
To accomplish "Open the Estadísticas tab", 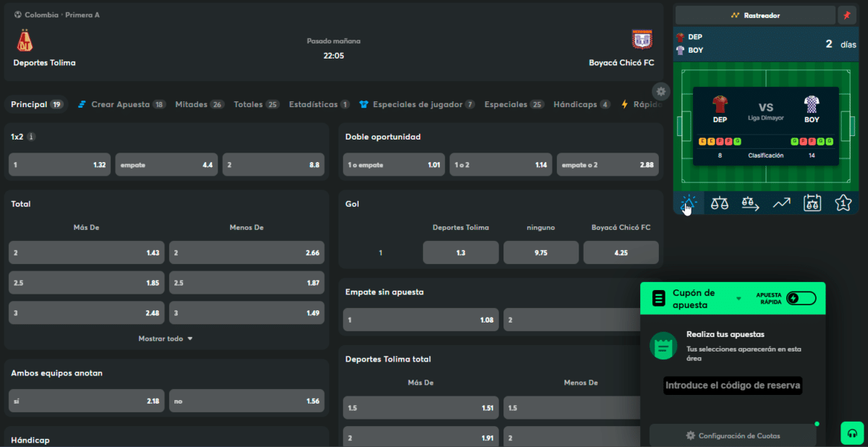I will pos(319,104).
